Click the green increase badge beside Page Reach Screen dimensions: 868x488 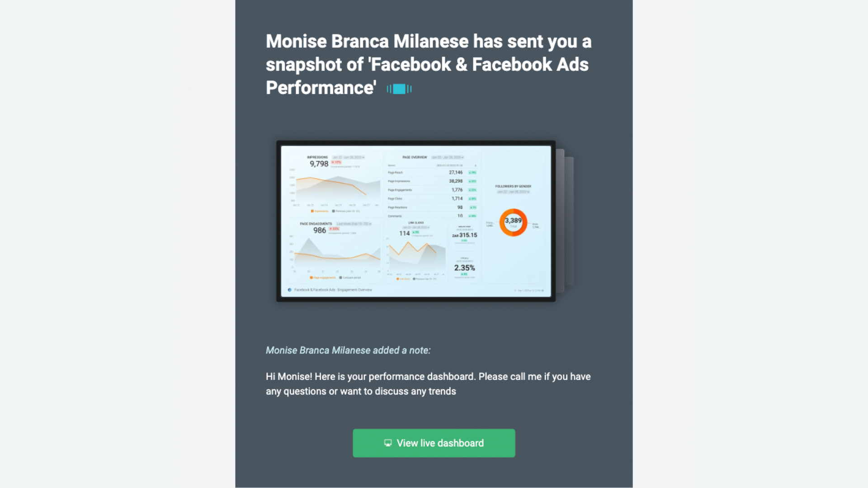point(472,172)
